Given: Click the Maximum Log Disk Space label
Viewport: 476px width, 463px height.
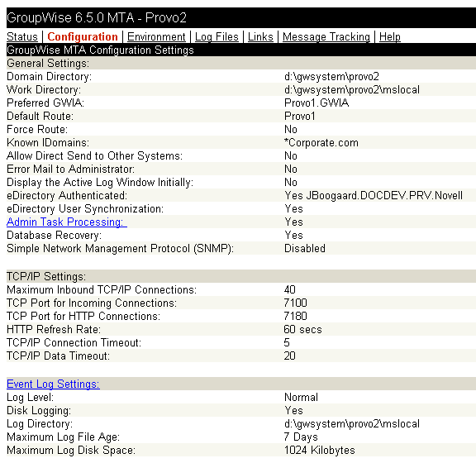Looking at the screenshot, I should [71, 451].
